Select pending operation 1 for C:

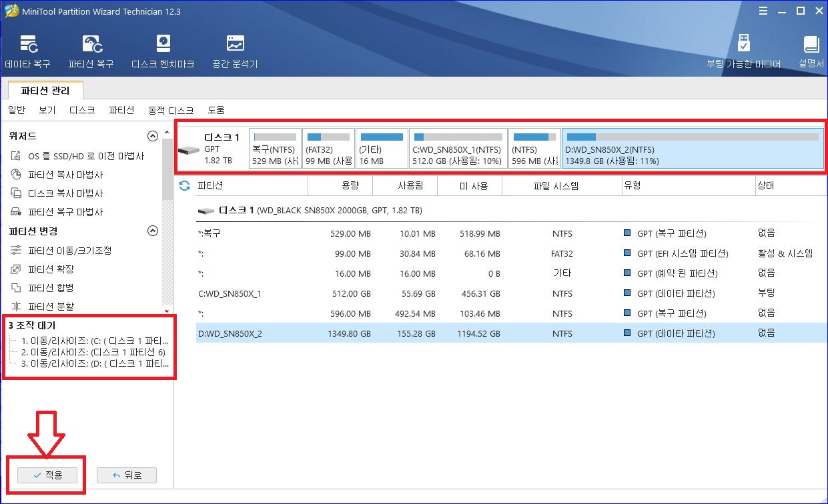[x=95, y=340]
